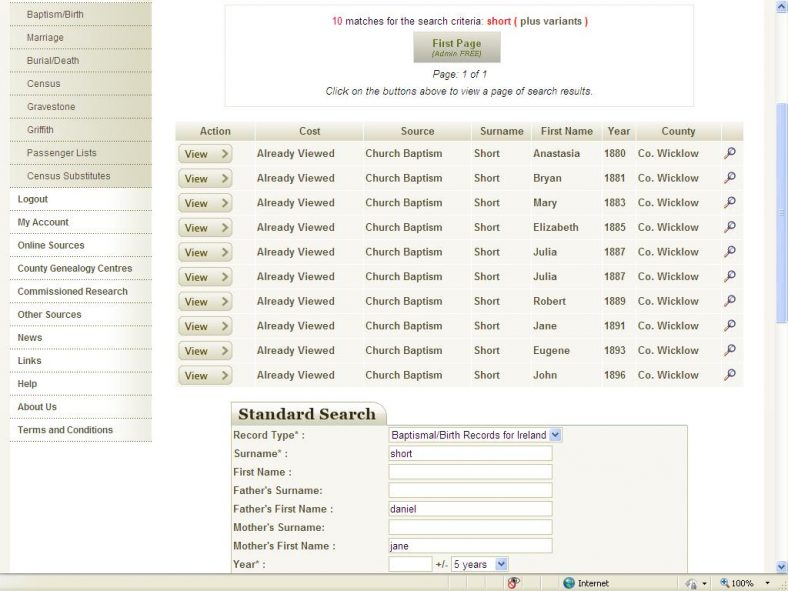
Task: Open the About Us page
Action: (x=37, y=407)
